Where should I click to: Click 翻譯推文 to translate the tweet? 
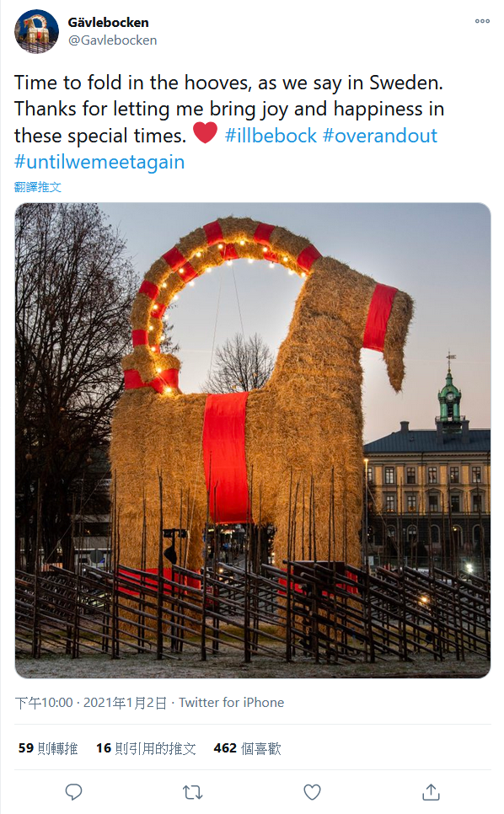[x=37, y=187]
